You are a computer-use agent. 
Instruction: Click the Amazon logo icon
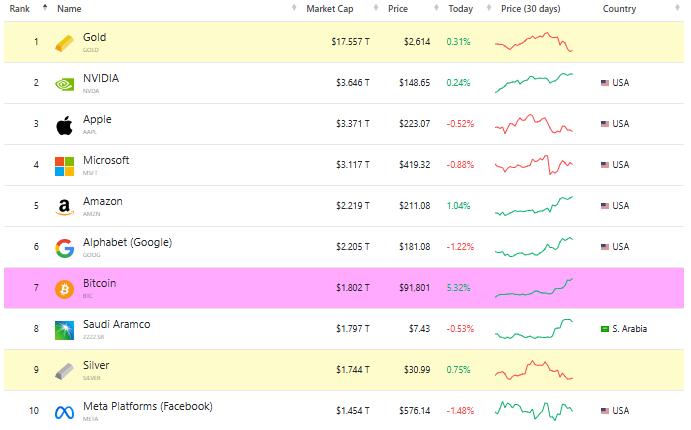[64, 207]
